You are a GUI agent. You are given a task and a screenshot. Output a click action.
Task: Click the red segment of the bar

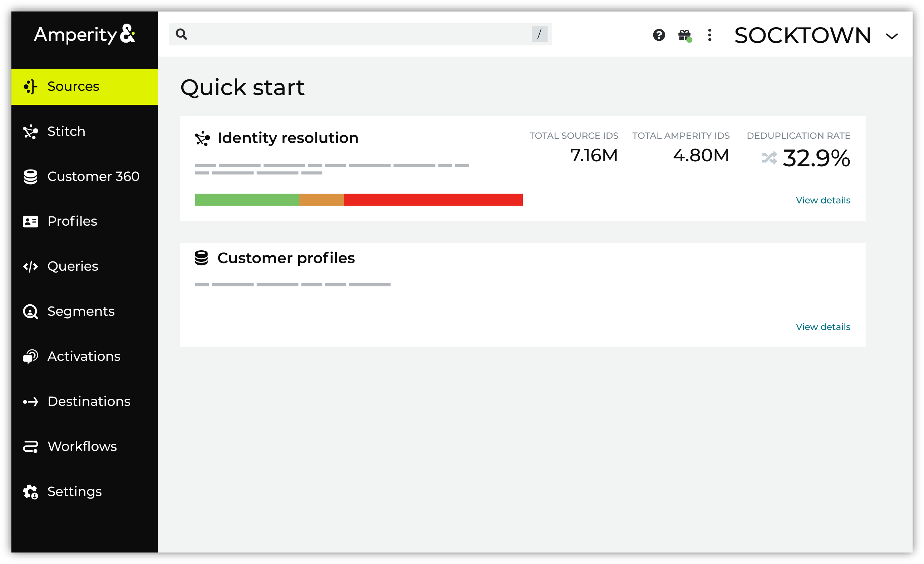click(433, 200)
